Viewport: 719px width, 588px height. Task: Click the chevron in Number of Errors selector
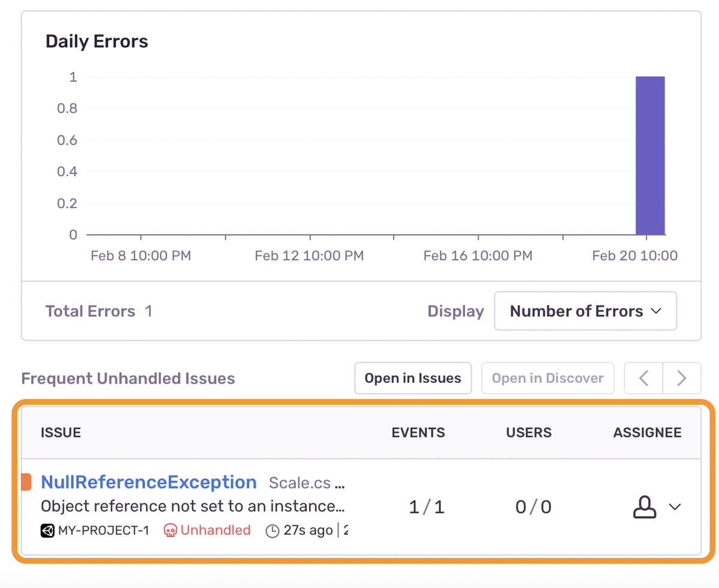click(x=655, y=311)
